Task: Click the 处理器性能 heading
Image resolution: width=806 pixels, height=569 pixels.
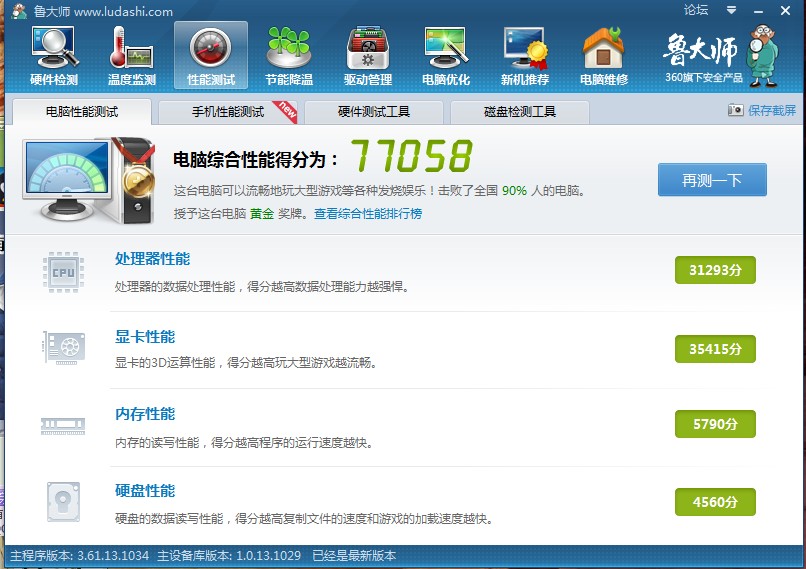Action: click(x=152, y=259)
